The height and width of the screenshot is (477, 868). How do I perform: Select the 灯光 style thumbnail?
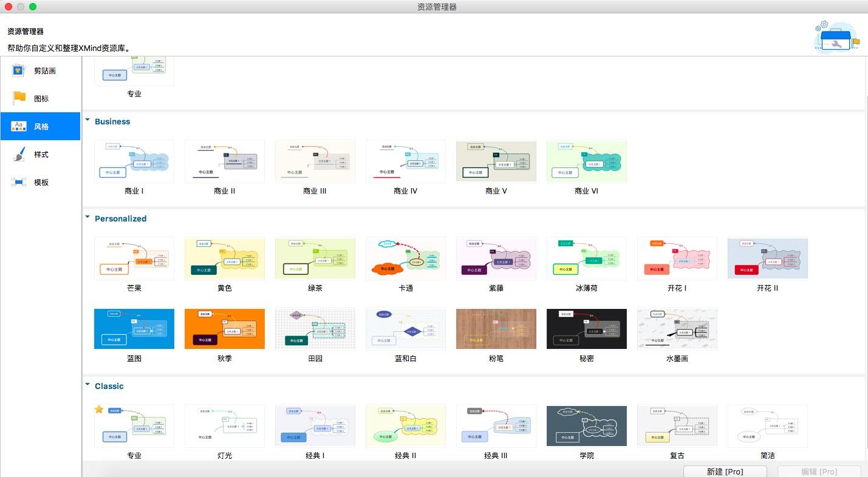tap(225, 426)
